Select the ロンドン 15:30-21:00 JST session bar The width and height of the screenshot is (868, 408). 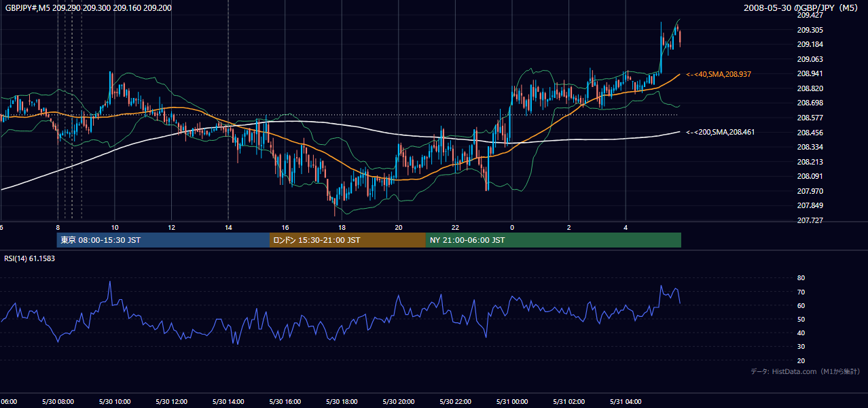tap(348, 240)
